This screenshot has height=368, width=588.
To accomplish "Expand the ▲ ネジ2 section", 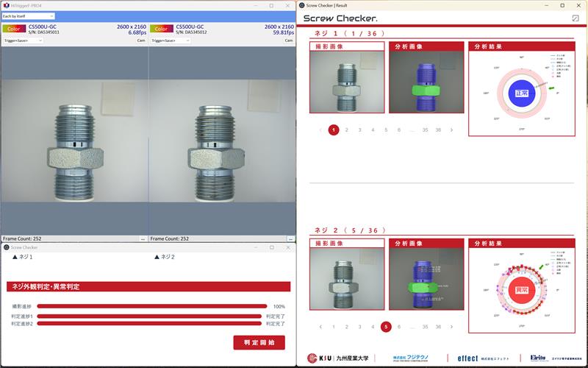I will tap(164, 257).
